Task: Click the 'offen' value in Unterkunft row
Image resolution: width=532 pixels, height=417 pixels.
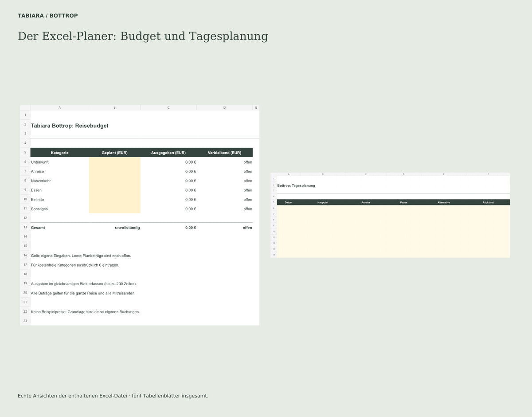Action: [x=248, y=162]
